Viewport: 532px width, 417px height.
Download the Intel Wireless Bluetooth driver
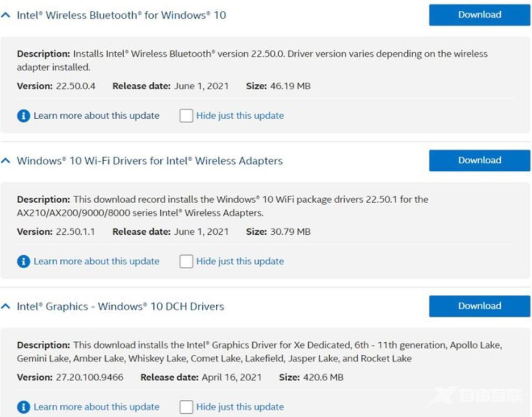click(478, 15)
